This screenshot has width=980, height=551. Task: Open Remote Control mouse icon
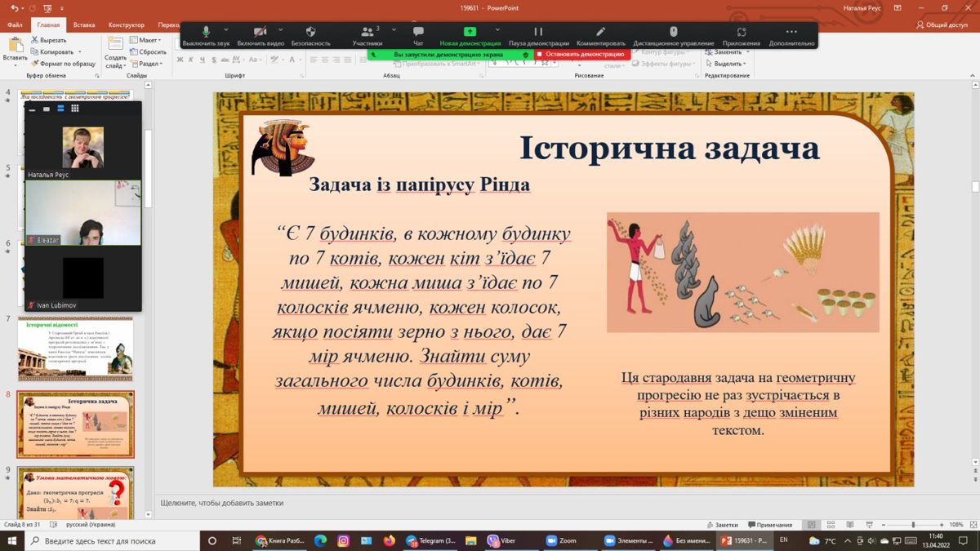pos(673,33)
